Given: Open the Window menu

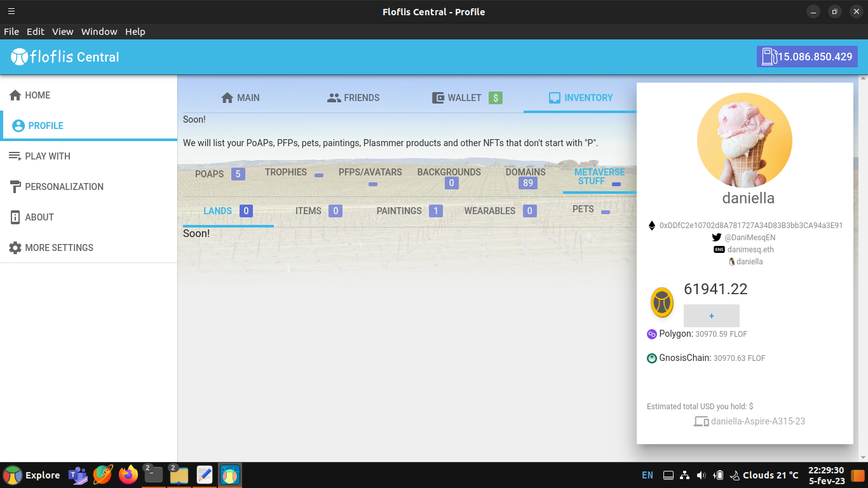Looking at the screenshot, I should click(99, 31).
